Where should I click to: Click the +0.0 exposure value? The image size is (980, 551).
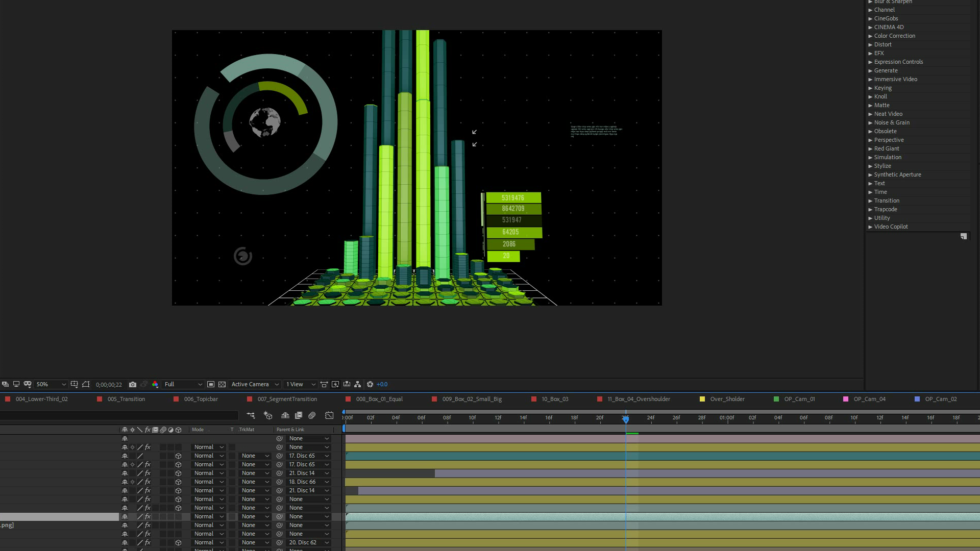[x=382, y=385]
